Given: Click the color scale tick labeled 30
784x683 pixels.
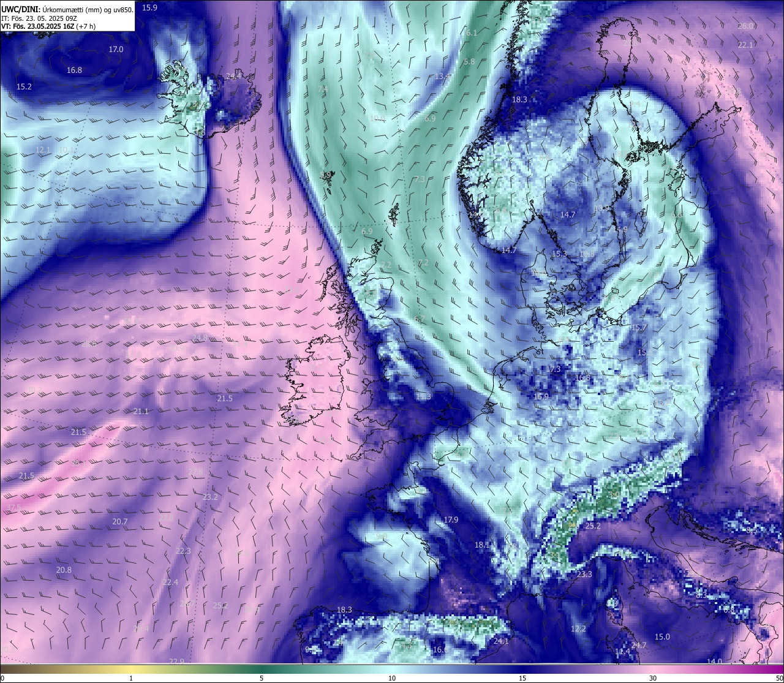Looking at the screenshot, I should 653,677.
